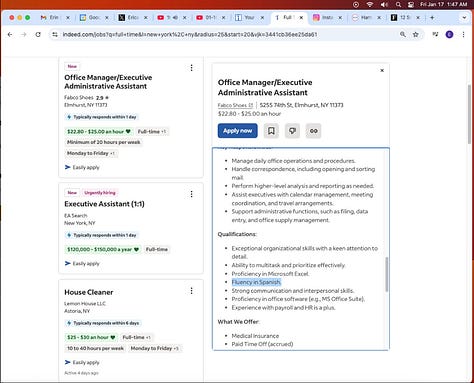Click Typically responds within 6 days label
Image resolution: width=474 pixels, height=383 pixels.
click(103, 323)
